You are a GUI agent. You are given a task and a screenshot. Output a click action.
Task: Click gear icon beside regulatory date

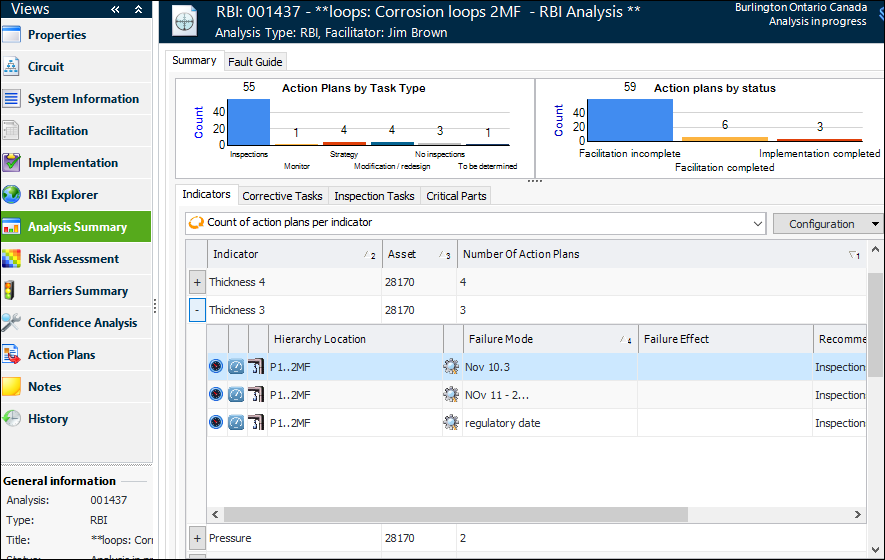click(x=451, y=423)
